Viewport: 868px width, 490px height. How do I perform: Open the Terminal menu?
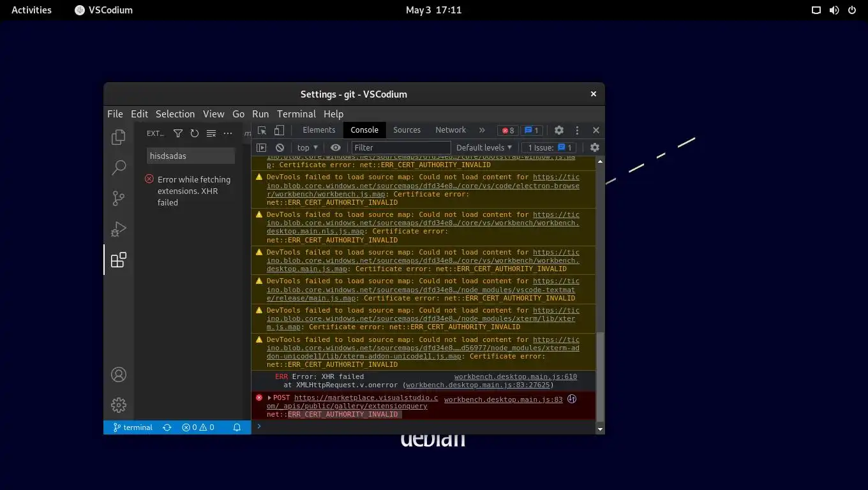point(296,114)
